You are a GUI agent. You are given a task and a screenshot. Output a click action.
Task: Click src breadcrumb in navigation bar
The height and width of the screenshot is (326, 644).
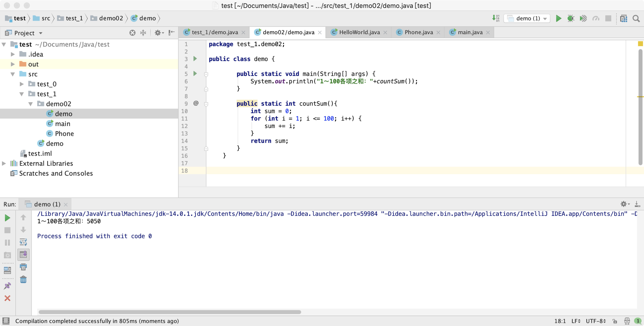click(42, 18)
